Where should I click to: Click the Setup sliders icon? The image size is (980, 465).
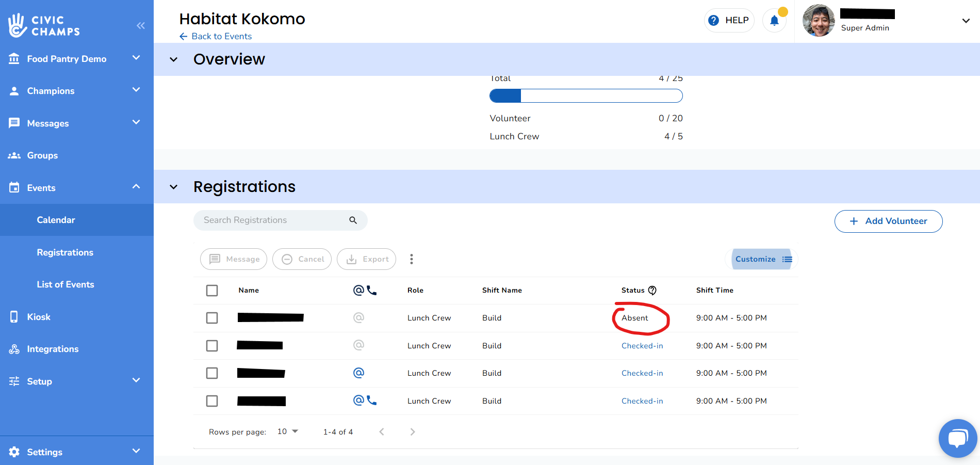tap(14, 381)
